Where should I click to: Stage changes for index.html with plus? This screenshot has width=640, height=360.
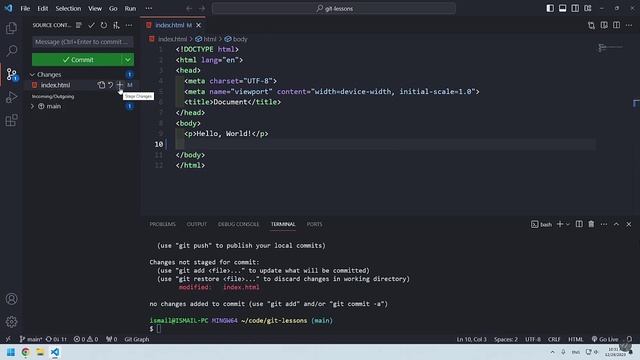click(120, 85)
